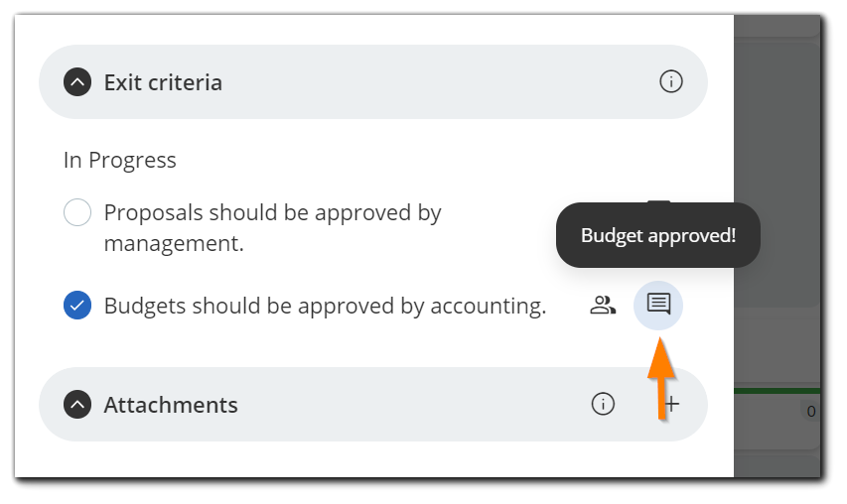Click the 0 counter badge in background
Viewport: 847px width, 504px height.
pos(810,411)
